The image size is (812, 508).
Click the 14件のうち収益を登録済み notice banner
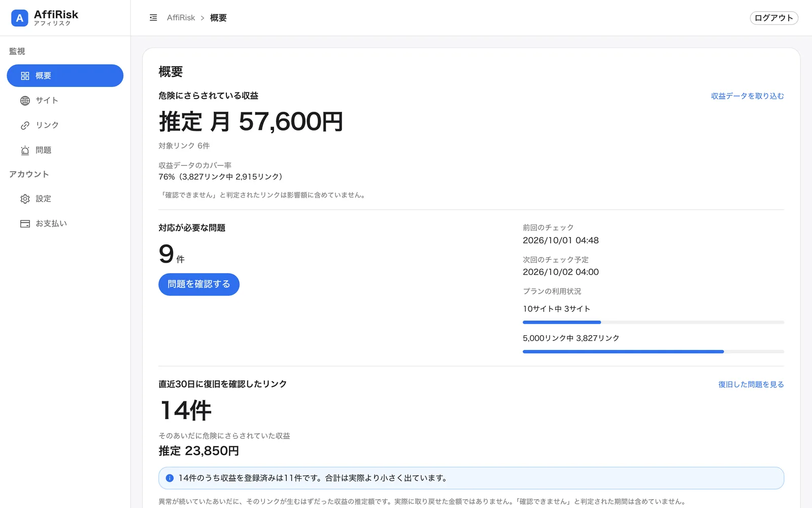click(471, 478)
